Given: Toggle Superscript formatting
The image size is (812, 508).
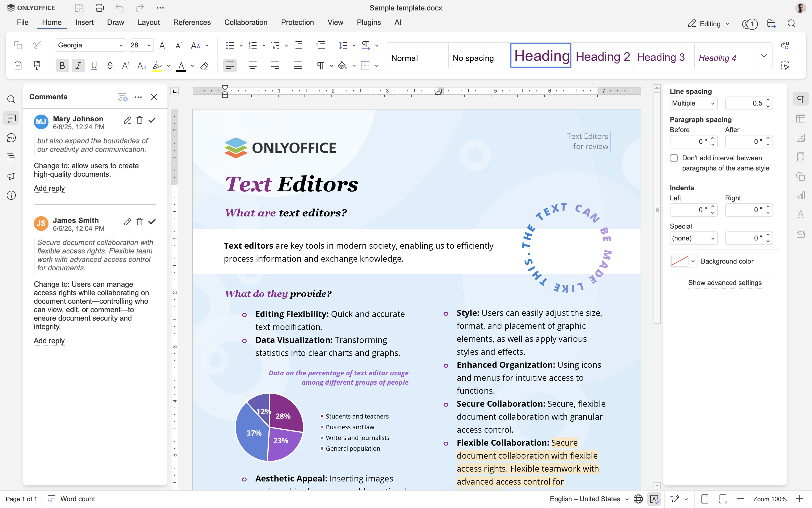Looking at the screenshot, I should [125, 65].
